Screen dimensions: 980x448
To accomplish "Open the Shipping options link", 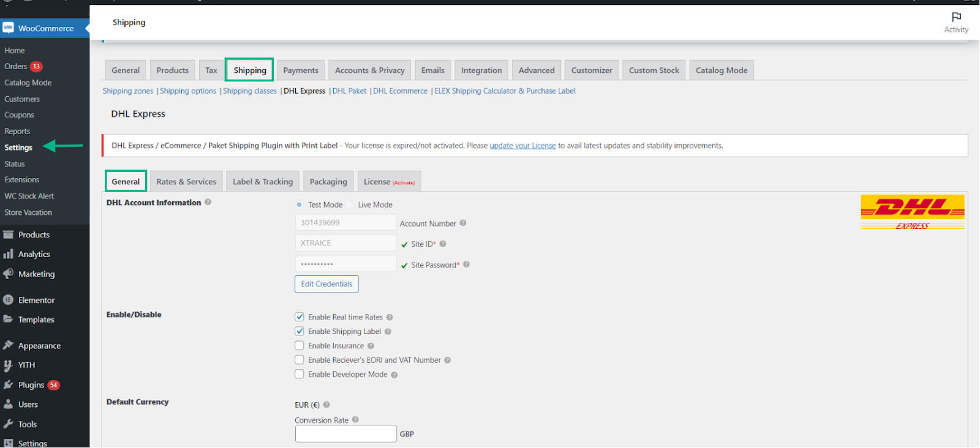I will coord(188,91).
